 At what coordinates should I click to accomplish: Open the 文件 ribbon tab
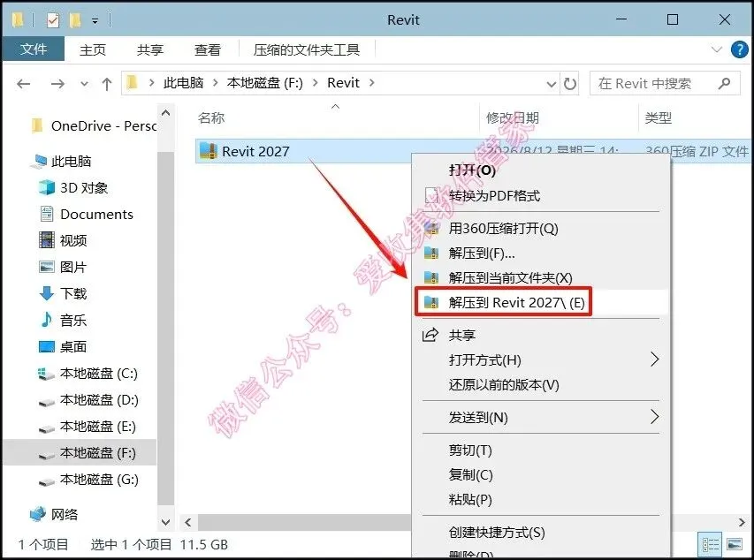34,49
